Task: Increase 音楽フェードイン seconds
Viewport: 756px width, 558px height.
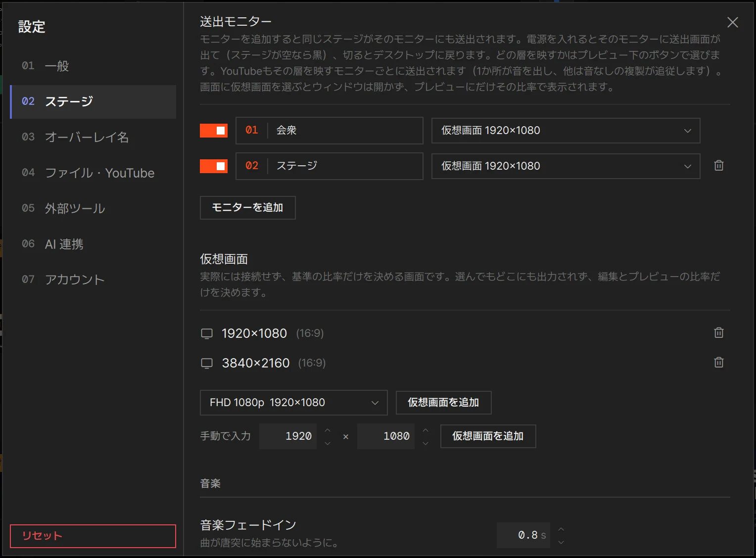Action: 561,529
